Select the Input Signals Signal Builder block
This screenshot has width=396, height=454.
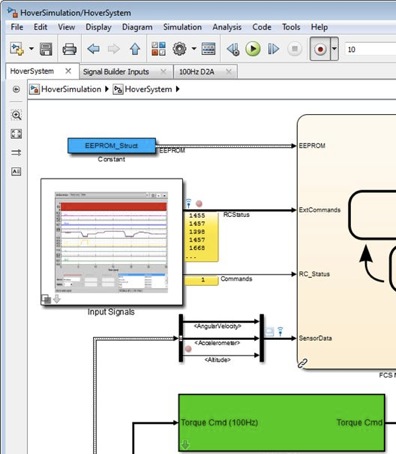click(x=112, y=242)
